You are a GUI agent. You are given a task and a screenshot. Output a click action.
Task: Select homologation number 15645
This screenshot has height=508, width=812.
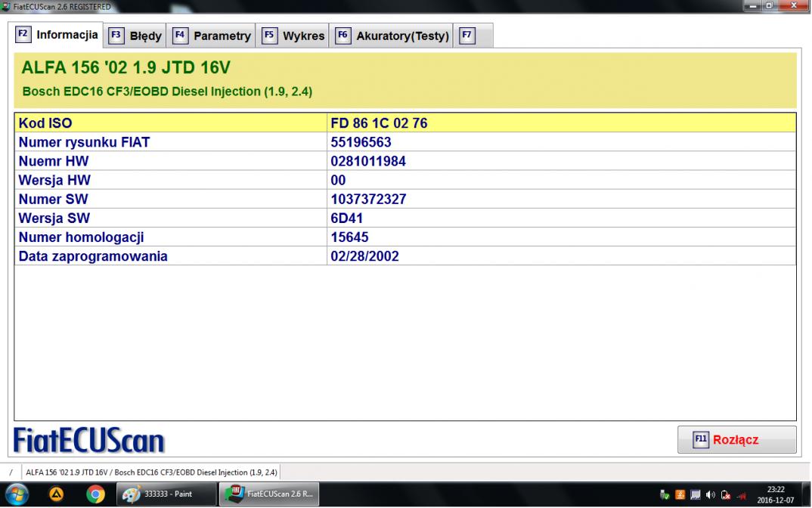pyautogui.click(x=349, y=237)
